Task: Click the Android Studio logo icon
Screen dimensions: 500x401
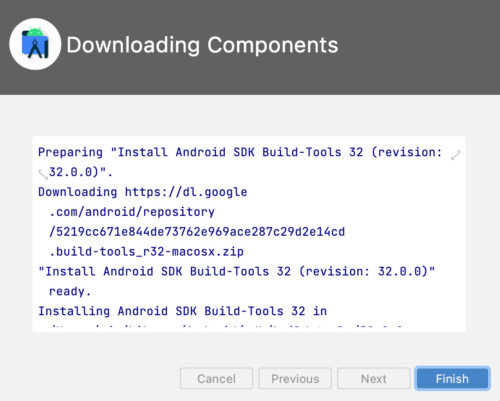Action: [x=35, y=44]
